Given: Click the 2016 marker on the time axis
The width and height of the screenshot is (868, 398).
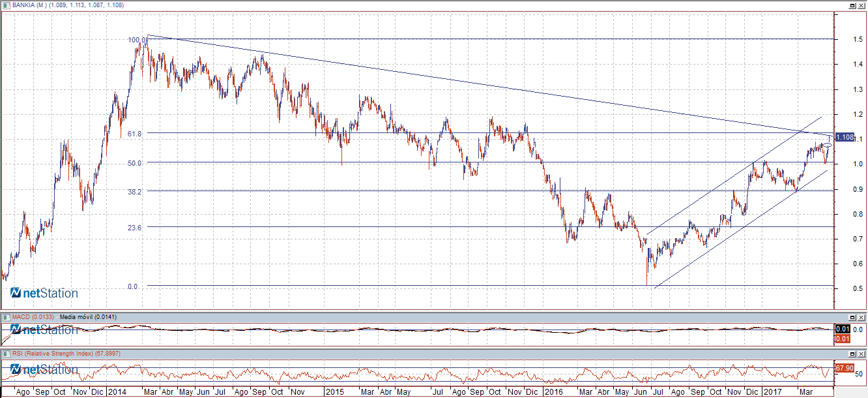Looking at the screenshot, I should click(553, 392).
